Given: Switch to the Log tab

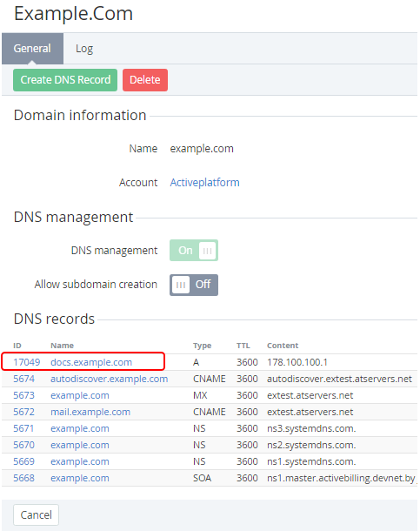Looking at the screenshot, I should [84, 49].
